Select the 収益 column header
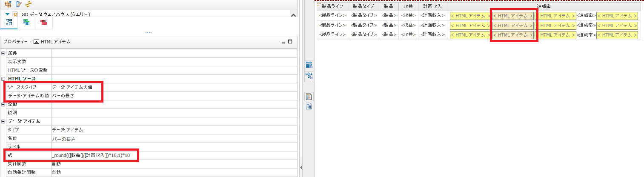The width and height of the screenshot is (644, 177). tap(409, 6)
